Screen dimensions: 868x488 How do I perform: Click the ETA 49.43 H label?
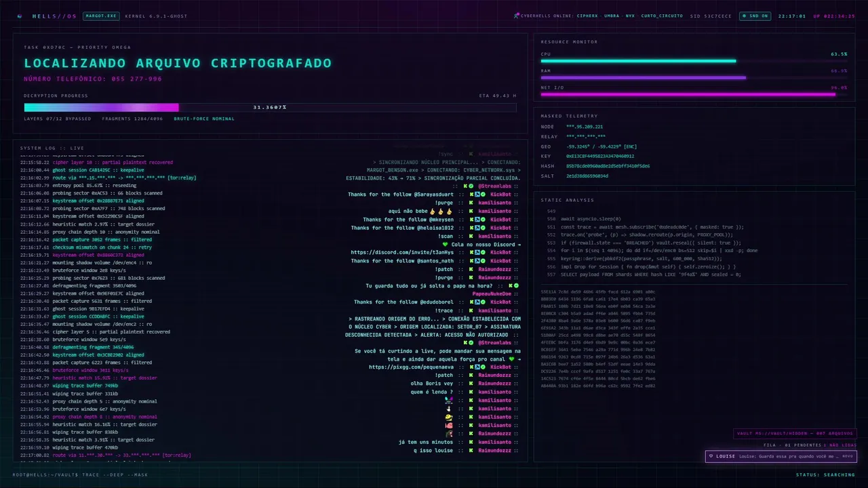tap(497, 96)
